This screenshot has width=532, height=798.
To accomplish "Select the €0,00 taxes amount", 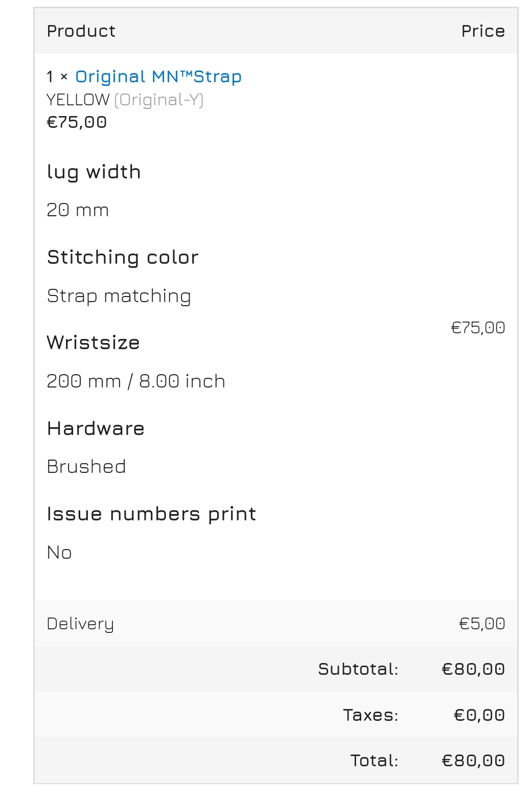I will point(479,715).
